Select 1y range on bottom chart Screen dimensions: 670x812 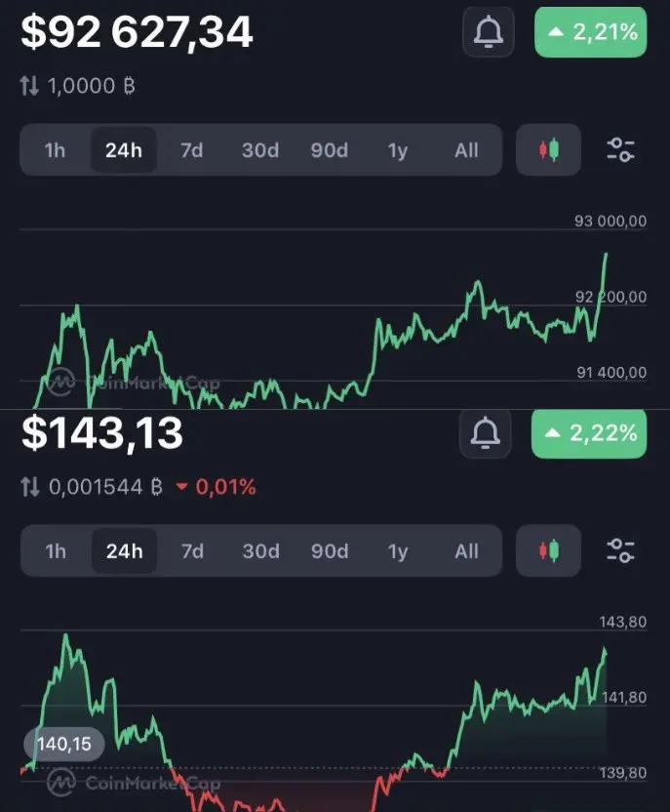click(398, 551)
